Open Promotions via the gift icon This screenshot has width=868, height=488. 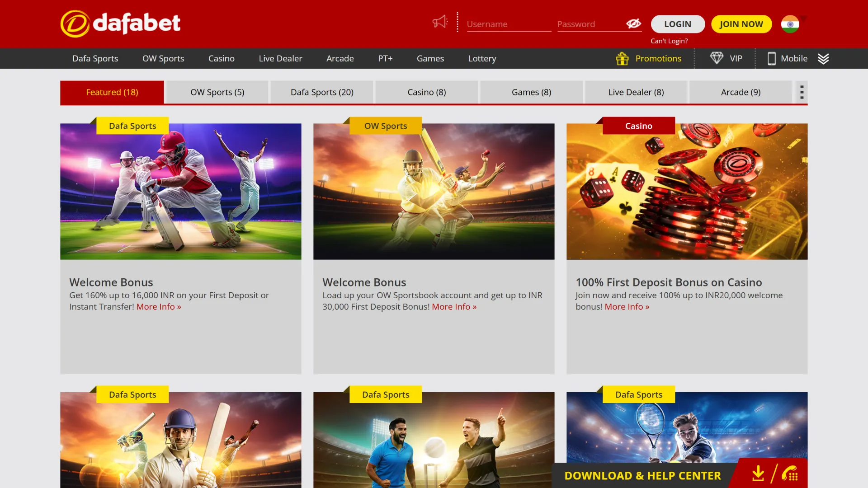coord(622,58)
